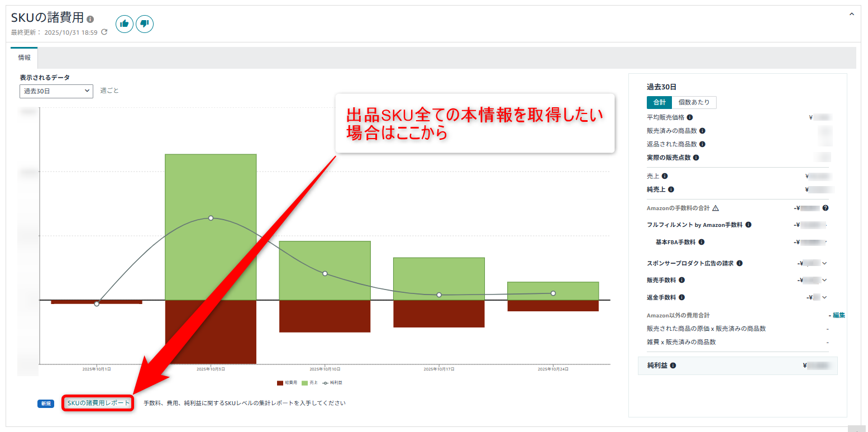Collapse the SKUの諸費用 panel with top-right chevron

(852, 15)
